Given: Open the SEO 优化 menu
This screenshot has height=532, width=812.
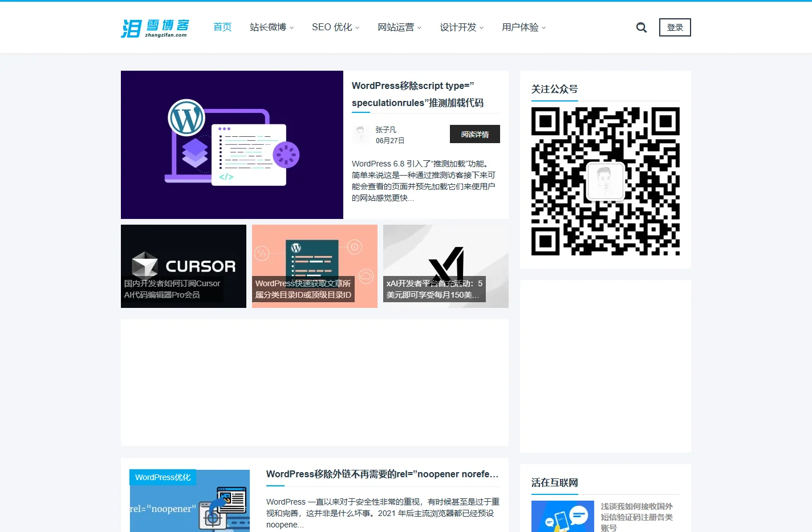Looking at the screenshot, I should pyautogui.click(x=332, y=27).
